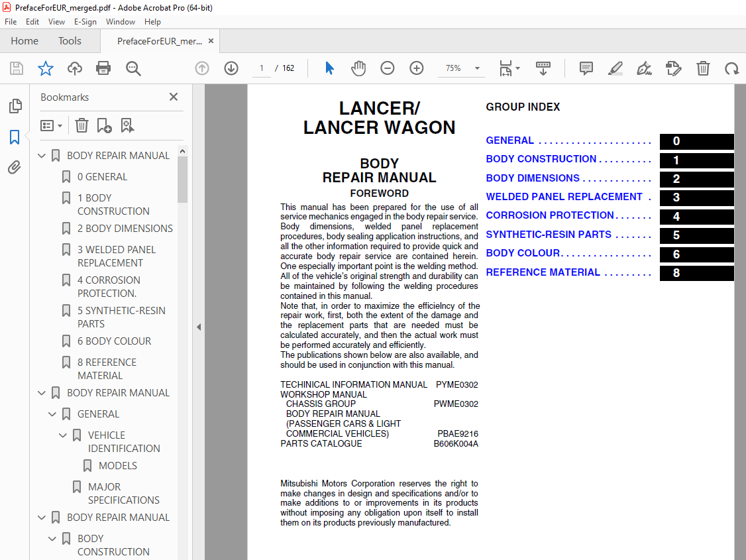
Task: Open the find text magnifier tool
Action: [x=133, y=68]
